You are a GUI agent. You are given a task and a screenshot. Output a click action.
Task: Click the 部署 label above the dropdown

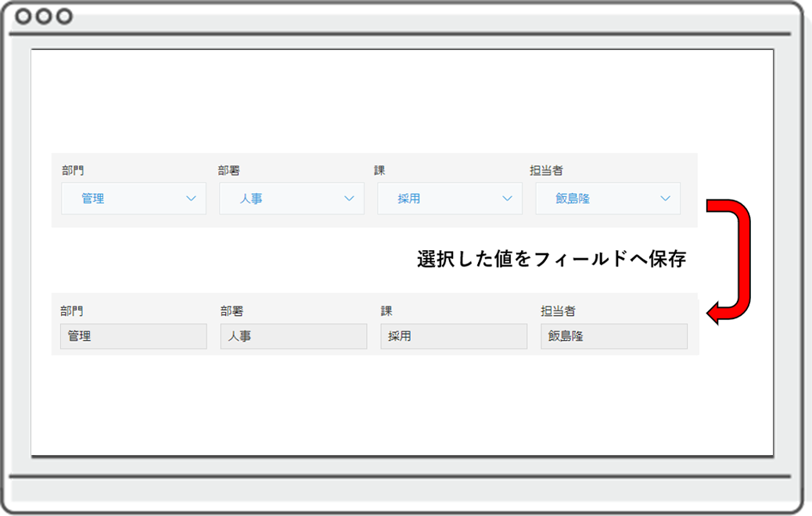pos(229,170)
